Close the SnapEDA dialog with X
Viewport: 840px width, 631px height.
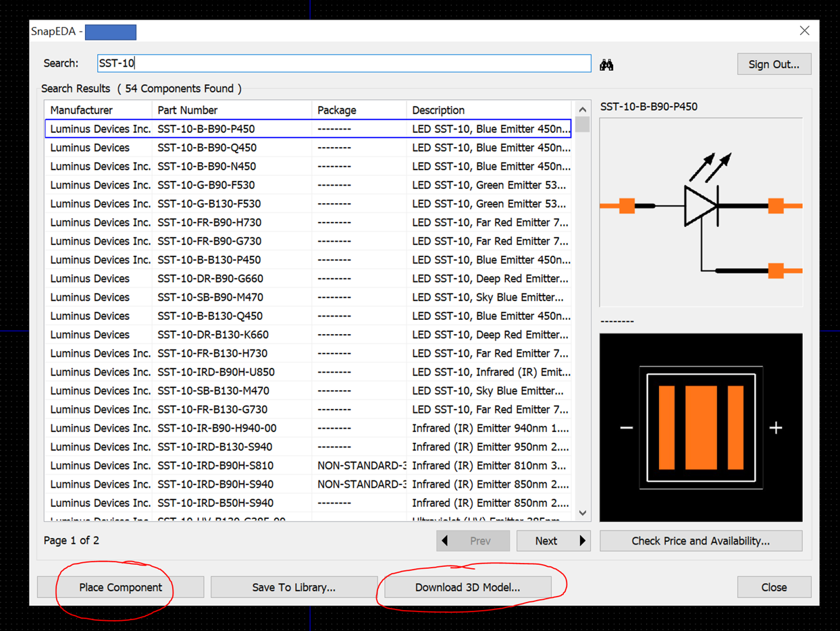pos(804,31)
